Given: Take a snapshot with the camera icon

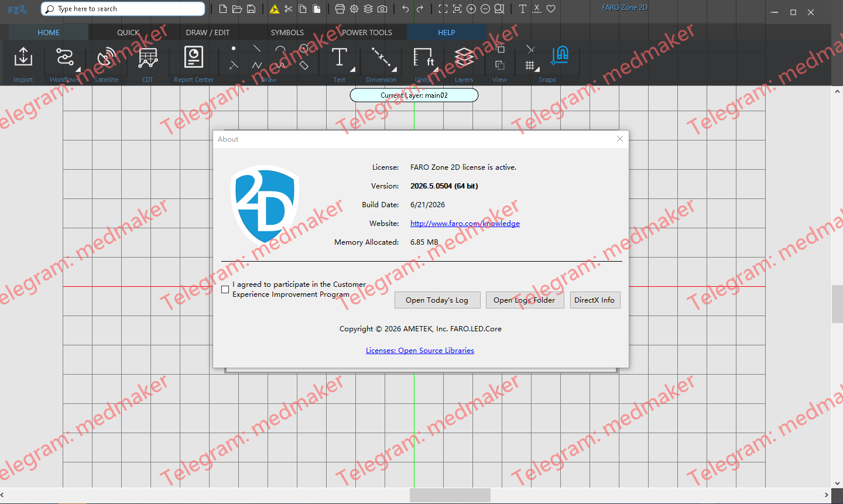Looking at the screenshot, I should [x=382, y=9].
